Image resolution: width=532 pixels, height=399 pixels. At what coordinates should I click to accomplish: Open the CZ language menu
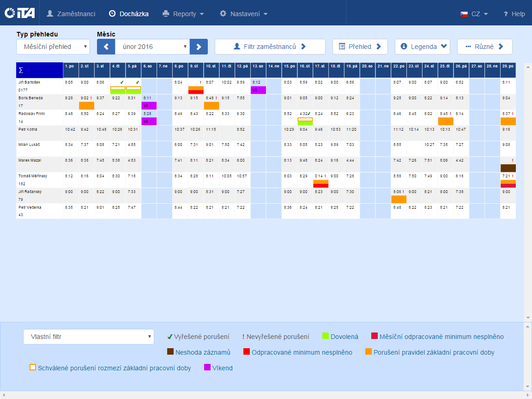474,14
